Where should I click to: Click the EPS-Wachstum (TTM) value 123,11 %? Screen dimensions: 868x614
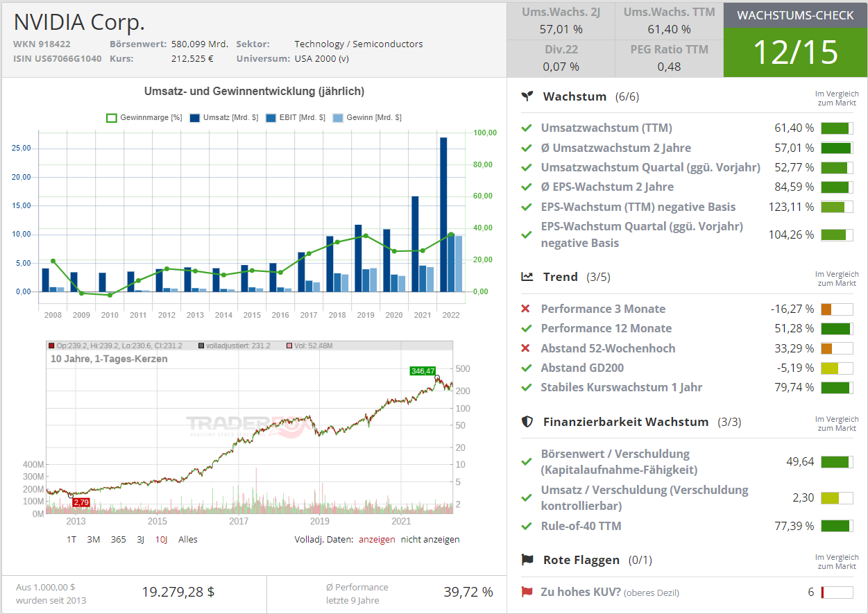(791, 207)
